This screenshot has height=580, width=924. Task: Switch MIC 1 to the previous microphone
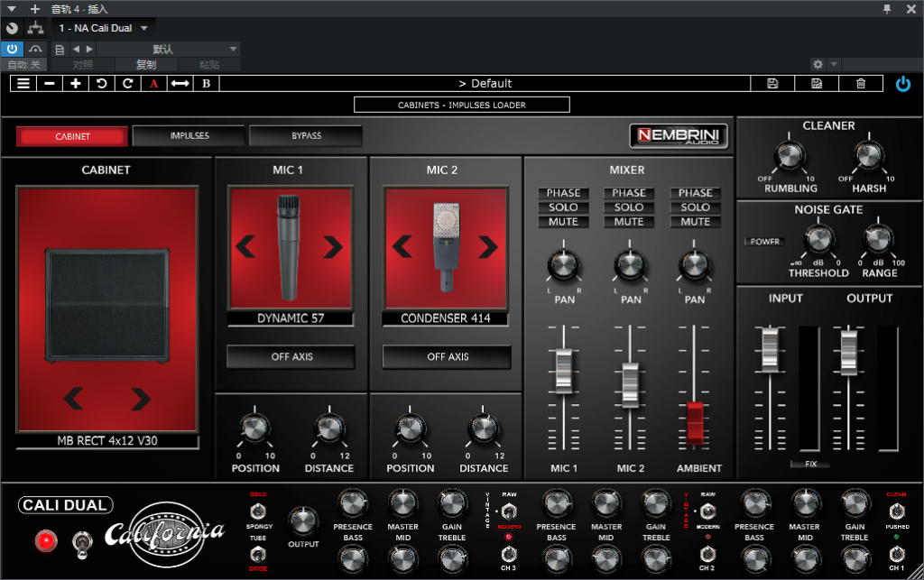[x=245, y=247]
